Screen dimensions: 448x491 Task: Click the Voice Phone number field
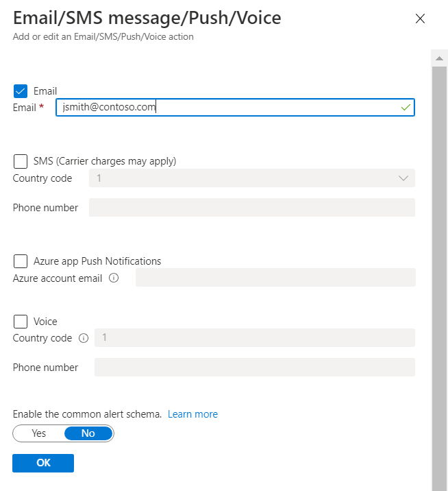pos(254,368)
